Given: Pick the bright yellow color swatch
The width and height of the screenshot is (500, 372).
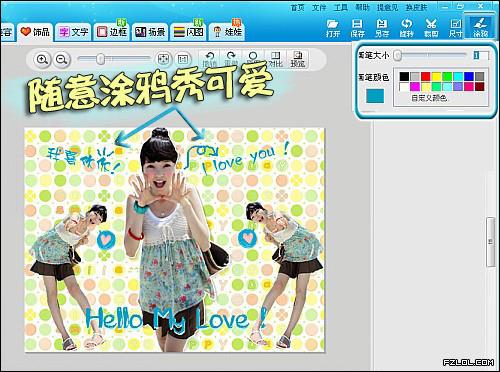Looking at the screenshot, I should (x=436, y=76).
